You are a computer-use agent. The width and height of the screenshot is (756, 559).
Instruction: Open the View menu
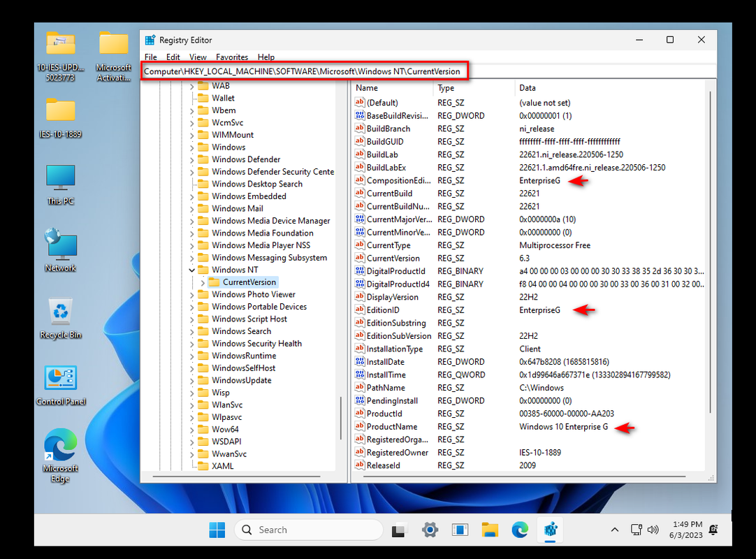click(198, 57)
